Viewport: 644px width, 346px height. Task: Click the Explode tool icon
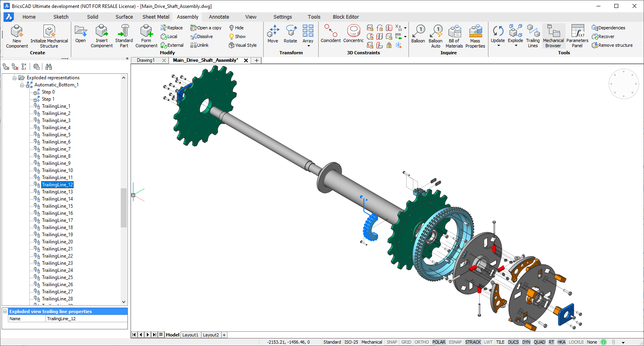coord(515,32)
